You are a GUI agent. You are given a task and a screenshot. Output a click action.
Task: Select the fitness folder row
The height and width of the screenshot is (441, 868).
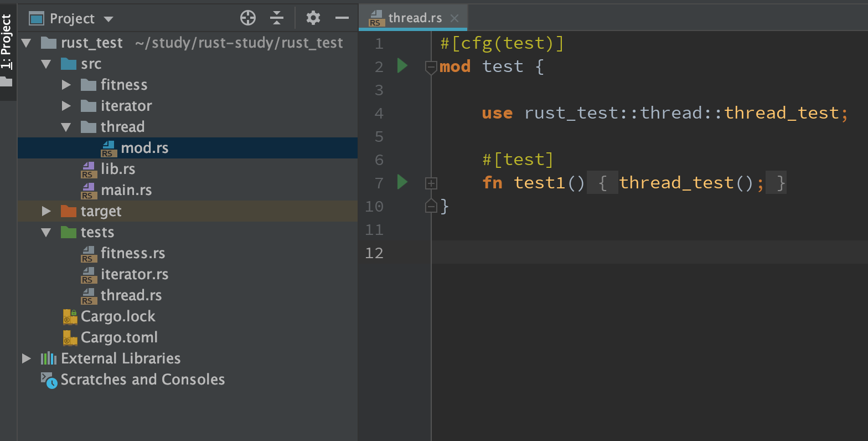188,85
